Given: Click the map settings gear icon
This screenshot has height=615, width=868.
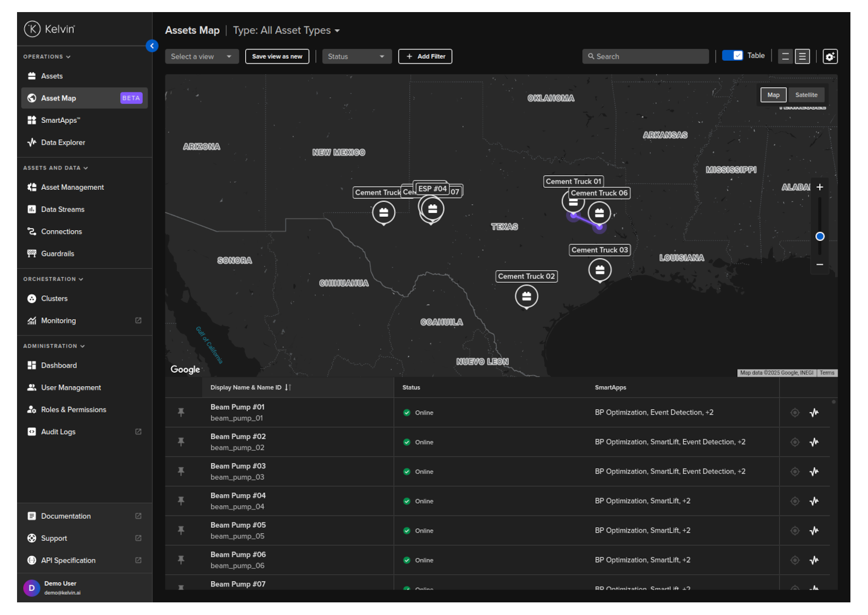Looking at the screenshot, I should (x=830, y=57).
